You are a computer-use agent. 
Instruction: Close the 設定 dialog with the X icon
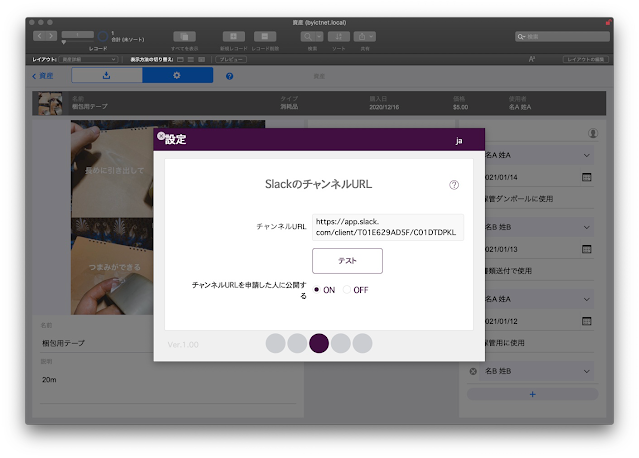161,136
